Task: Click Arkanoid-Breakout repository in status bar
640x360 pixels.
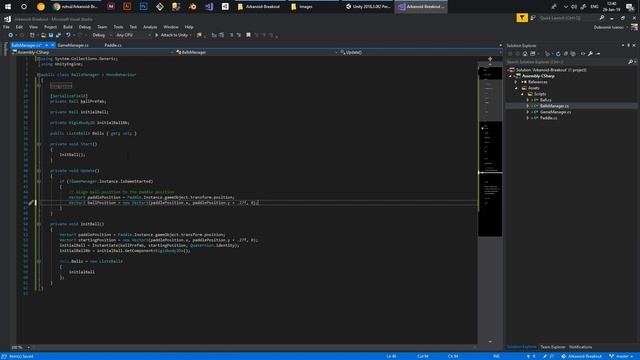Action: coord(582,356)
